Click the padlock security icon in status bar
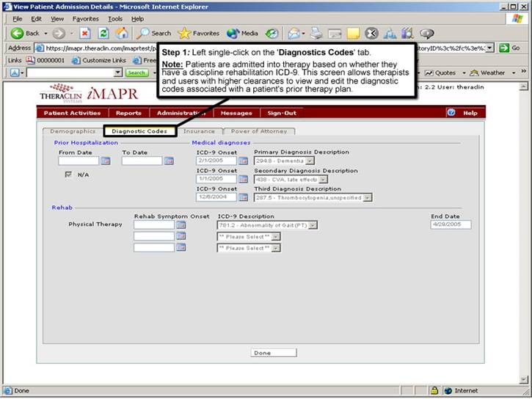The image size is (532, 399). pyautogui.click(x=434, y=390)
